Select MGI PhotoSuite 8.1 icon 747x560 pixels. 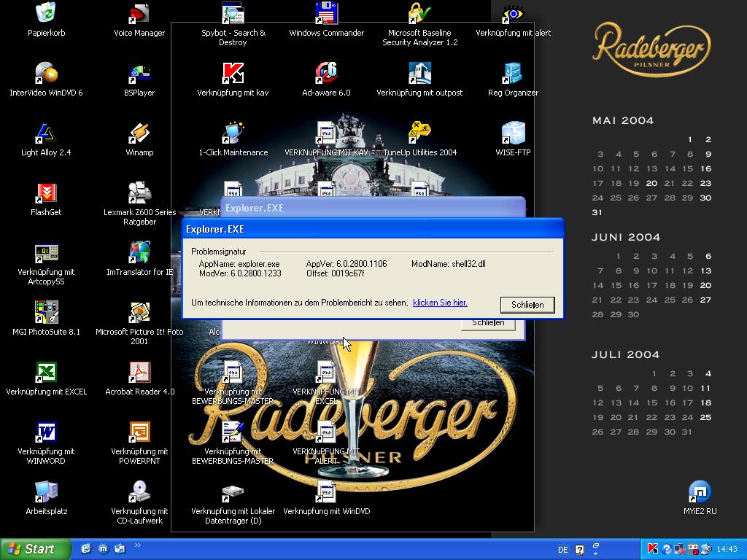coord(46,312)
